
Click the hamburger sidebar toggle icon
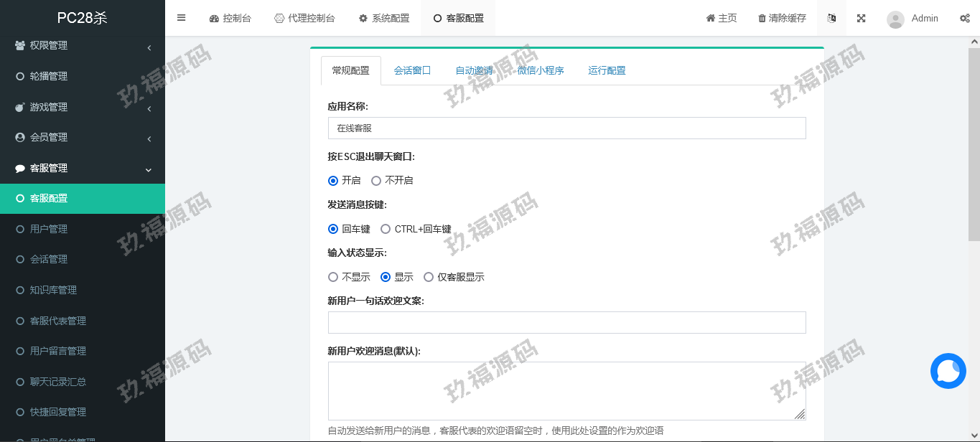181,18
